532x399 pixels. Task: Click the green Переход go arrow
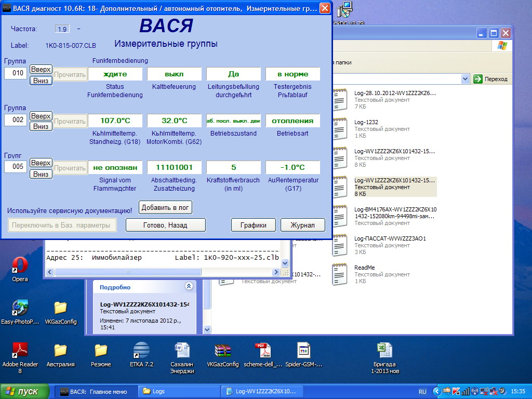tap(478, 79)
